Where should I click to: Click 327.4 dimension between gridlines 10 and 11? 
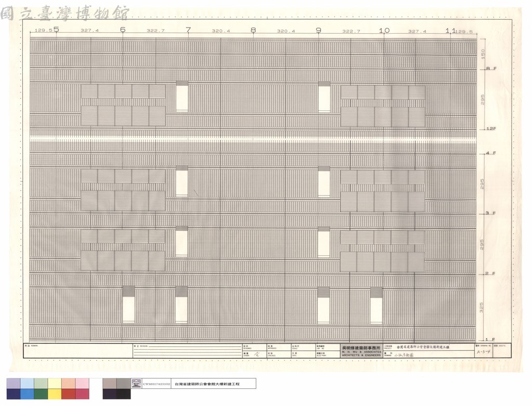417,31
